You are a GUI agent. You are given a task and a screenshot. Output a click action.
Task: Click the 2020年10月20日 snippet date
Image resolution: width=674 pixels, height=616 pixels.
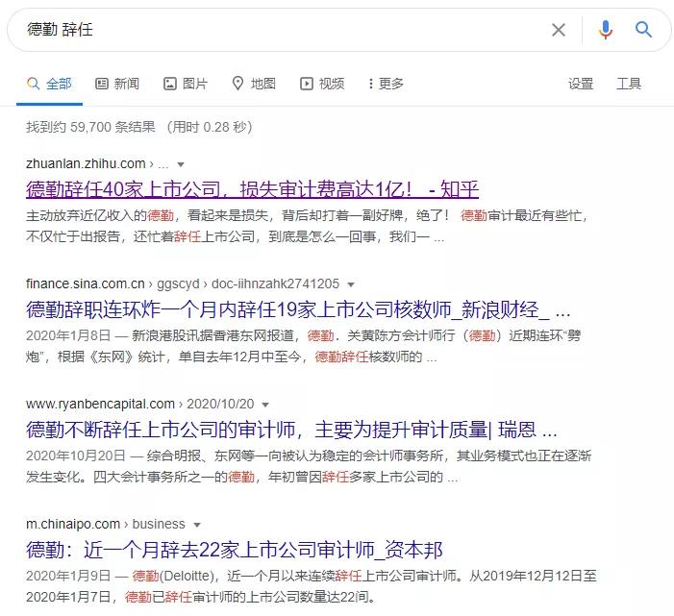coord(76,456)
